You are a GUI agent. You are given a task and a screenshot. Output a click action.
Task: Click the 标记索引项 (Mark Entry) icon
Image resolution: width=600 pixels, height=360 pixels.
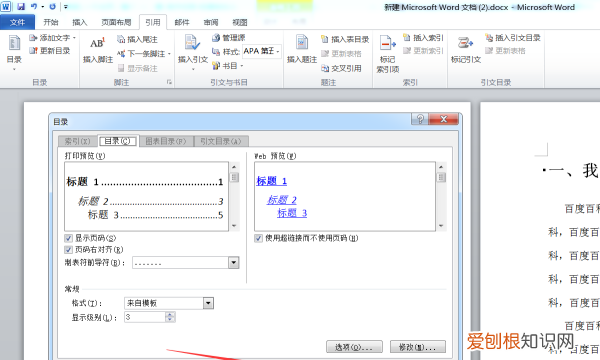tap(387, 43)
